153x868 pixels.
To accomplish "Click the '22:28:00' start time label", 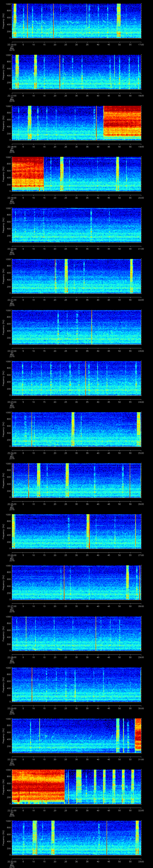I will [x=12, y=657].
